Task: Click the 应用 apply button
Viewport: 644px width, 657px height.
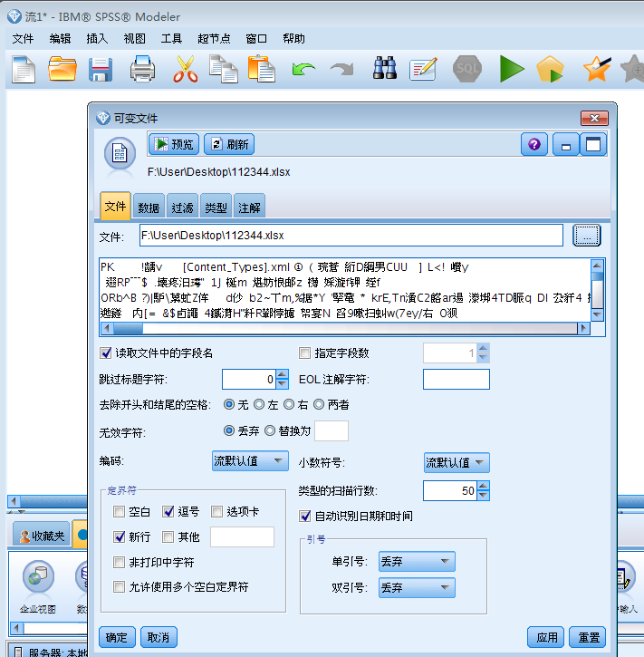Action: pyautogui.click(x=545, y=637)
